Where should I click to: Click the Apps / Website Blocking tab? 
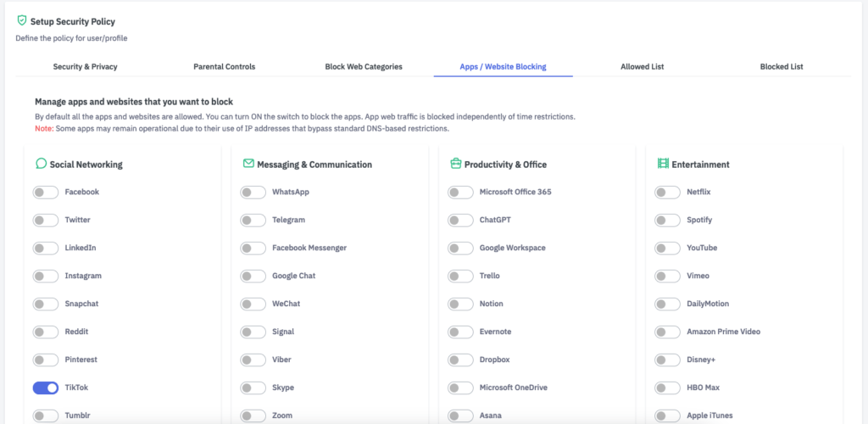coord(503,66)
